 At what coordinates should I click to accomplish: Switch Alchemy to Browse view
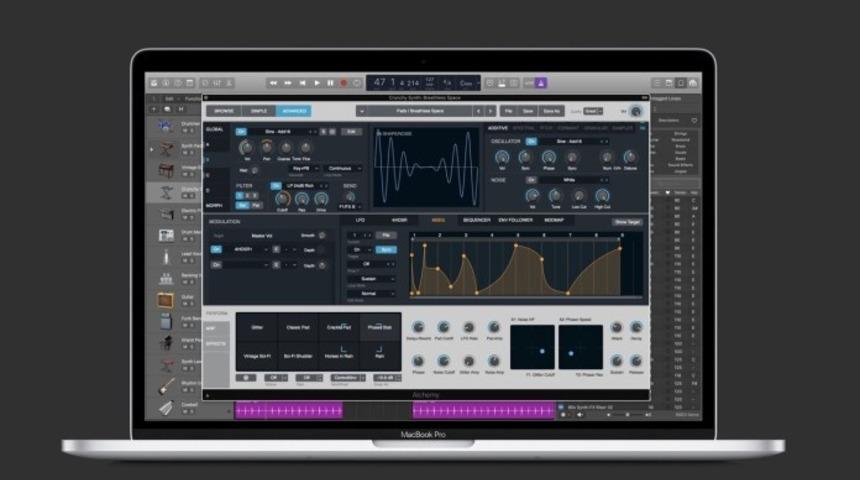[224, 111]
